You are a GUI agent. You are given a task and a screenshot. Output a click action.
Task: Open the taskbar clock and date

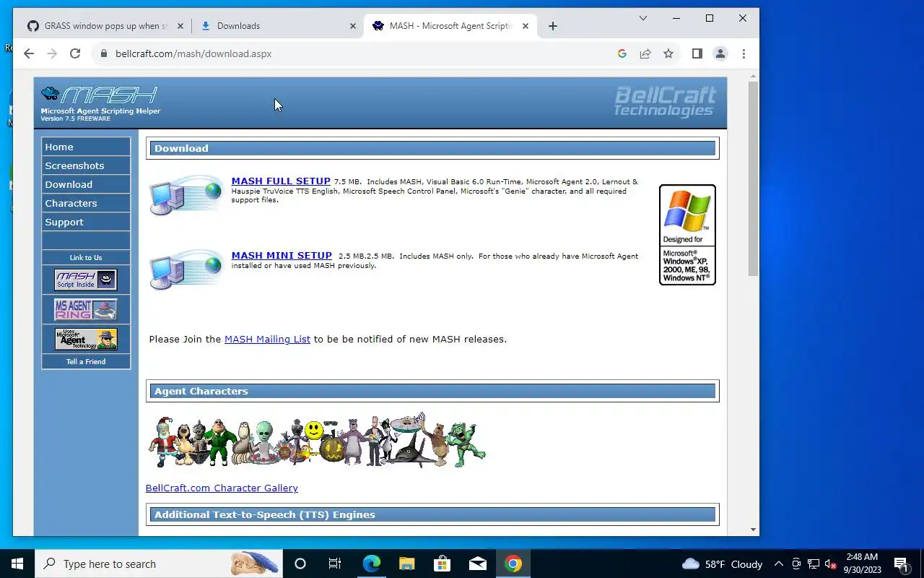pyautogui.click(x=862, y=564)
